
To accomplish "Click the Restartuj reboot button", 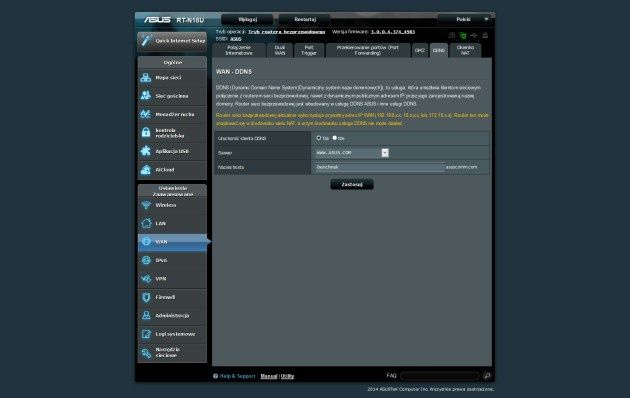I will point(305,19).
